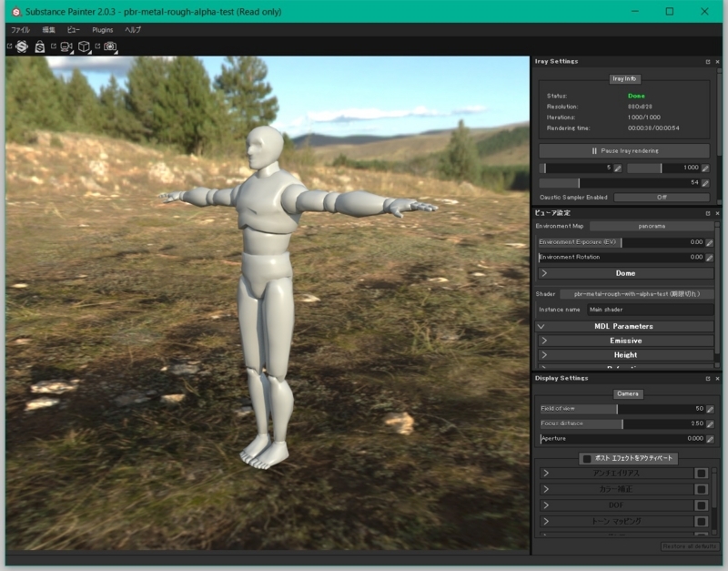Open the ヘルプ menu
Screen dimensions: 728x571
tap(133, 30)
